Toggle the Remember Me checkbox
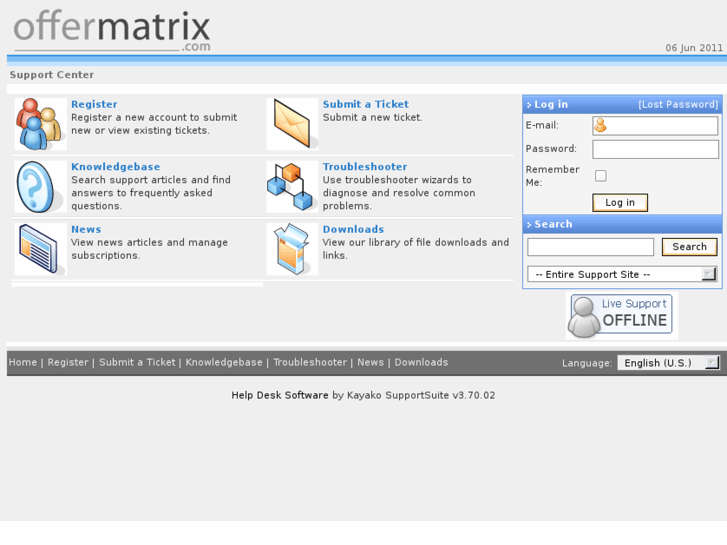Screen dimensions: 727x545 click(600, 176)
